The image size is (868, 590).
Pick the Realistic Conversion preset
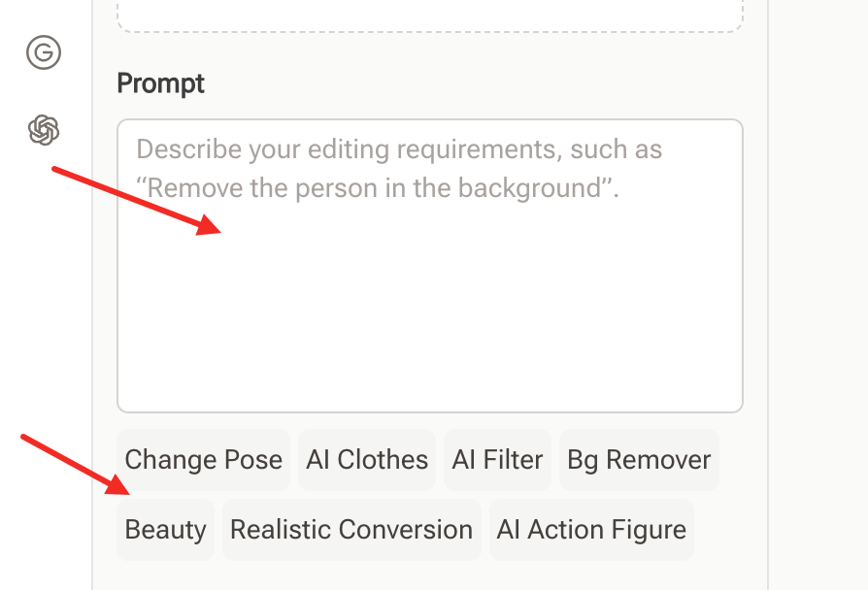coord(351,529)
